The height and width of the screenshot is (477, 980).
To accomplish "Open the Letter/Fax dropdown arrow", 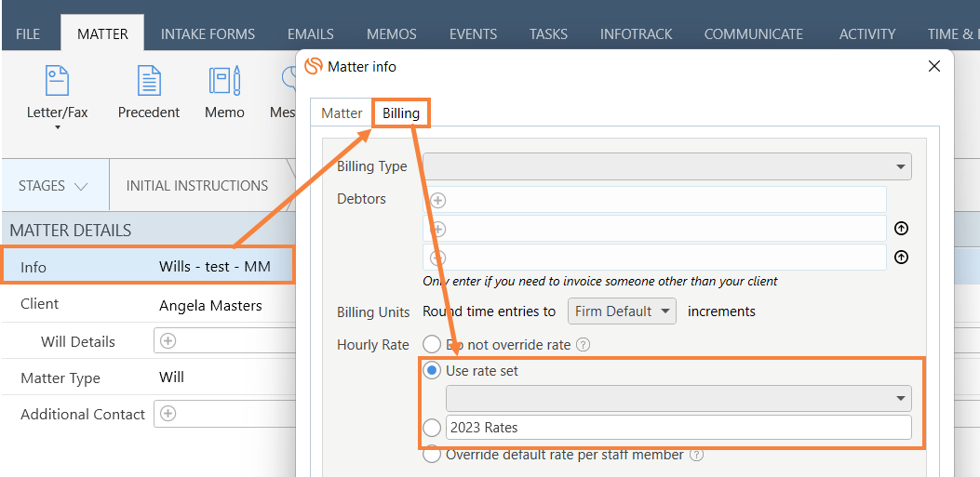I will tap(58, 128).
